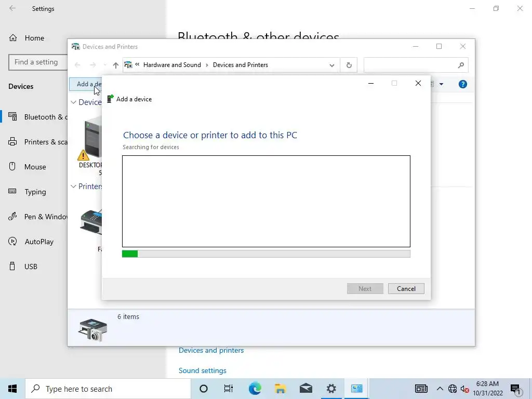Open the Devices and printers link
The width and height of the screenshot is (532, 399).
click(x=211, y=350)
